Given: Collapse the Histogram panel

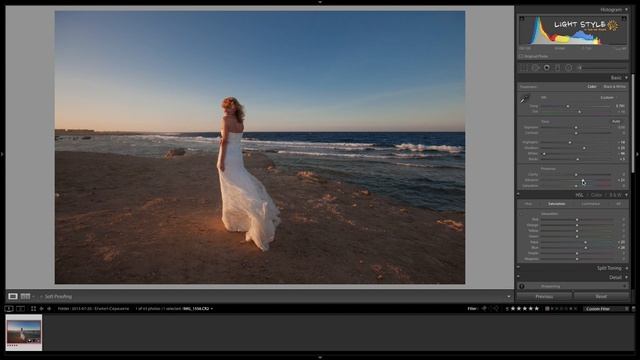Looking at the screenshot, I should point(627,9).
